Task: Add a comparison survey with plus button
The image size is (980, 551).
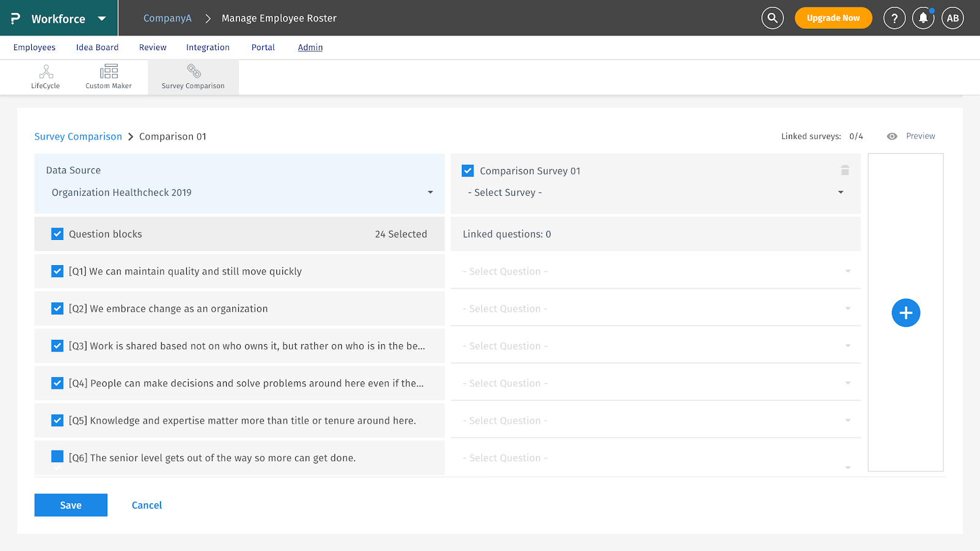Action: [x=905, y=313]
